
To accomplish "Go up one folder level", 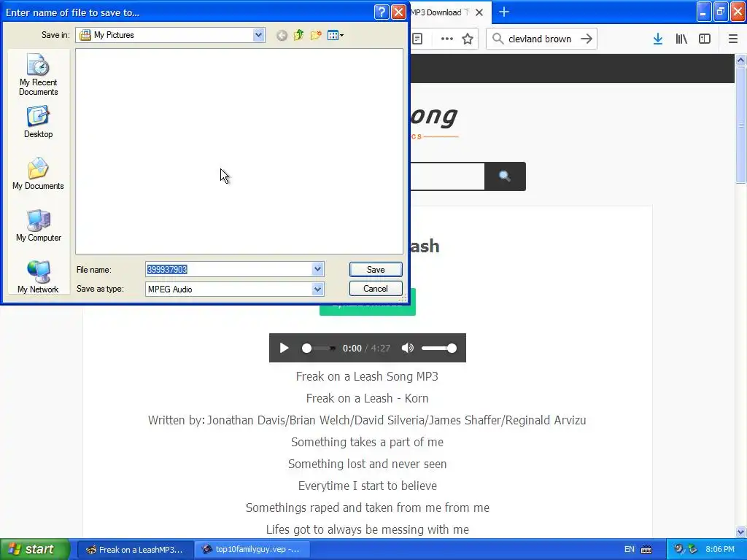I will (x=298, y=35).
